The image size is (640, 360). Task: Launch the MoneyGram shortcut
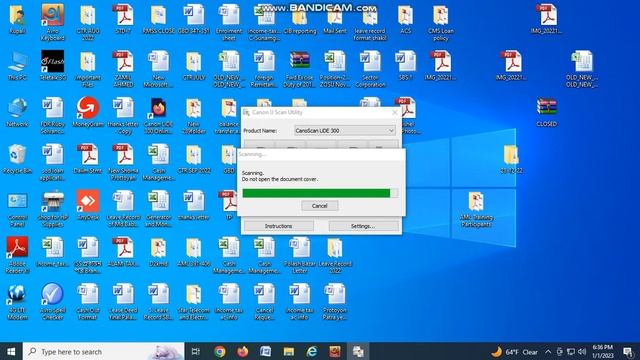pos(88,111)
